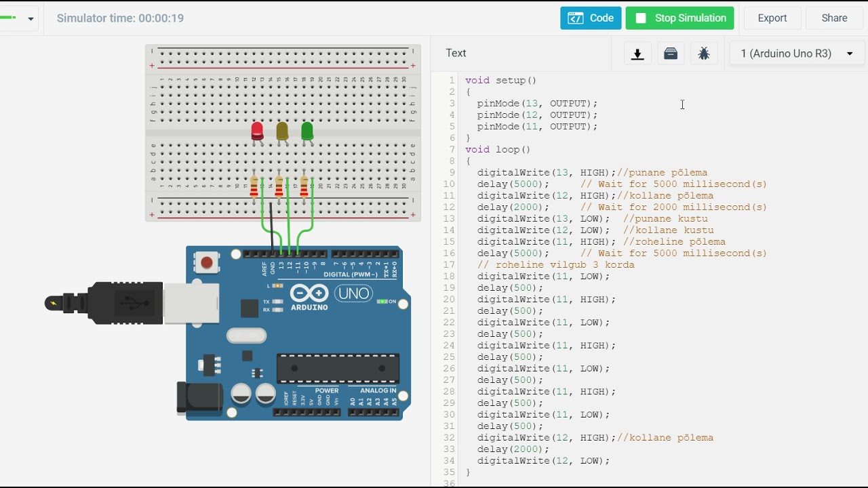Screen dimensions: 868x488
Task: Select the USB cable connector
Action: tap(132, 303)
